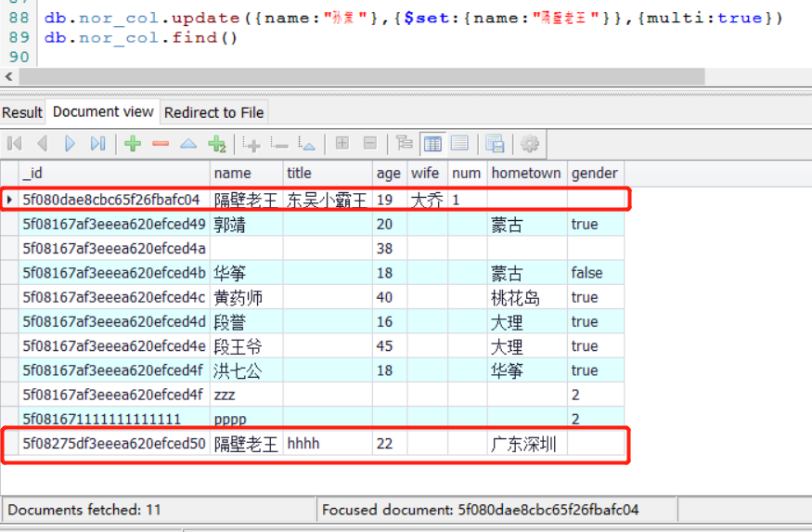Select the name cell zzz

(247, 395)
